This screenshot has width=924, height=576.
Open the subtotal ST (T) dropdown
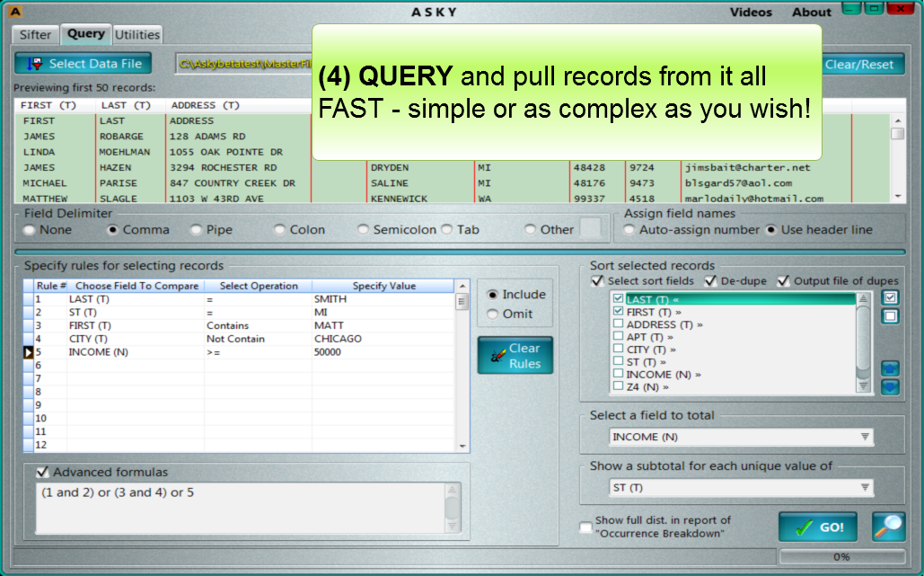click(x=742, y=488)
